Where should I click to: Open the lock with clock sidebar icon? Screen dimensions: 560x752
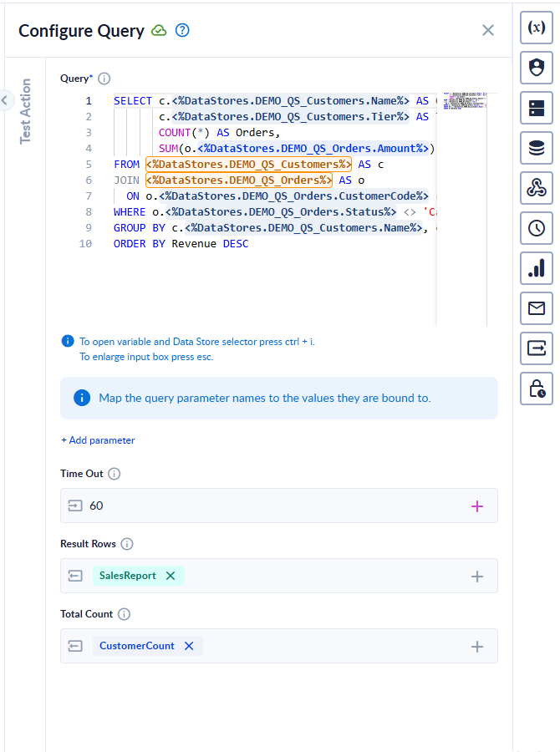coord(537,389)
